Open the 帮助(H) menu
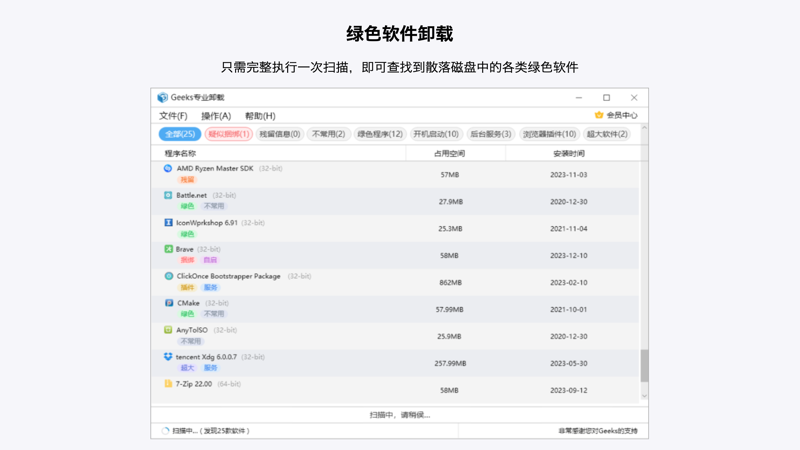 (x=260, y=116)
